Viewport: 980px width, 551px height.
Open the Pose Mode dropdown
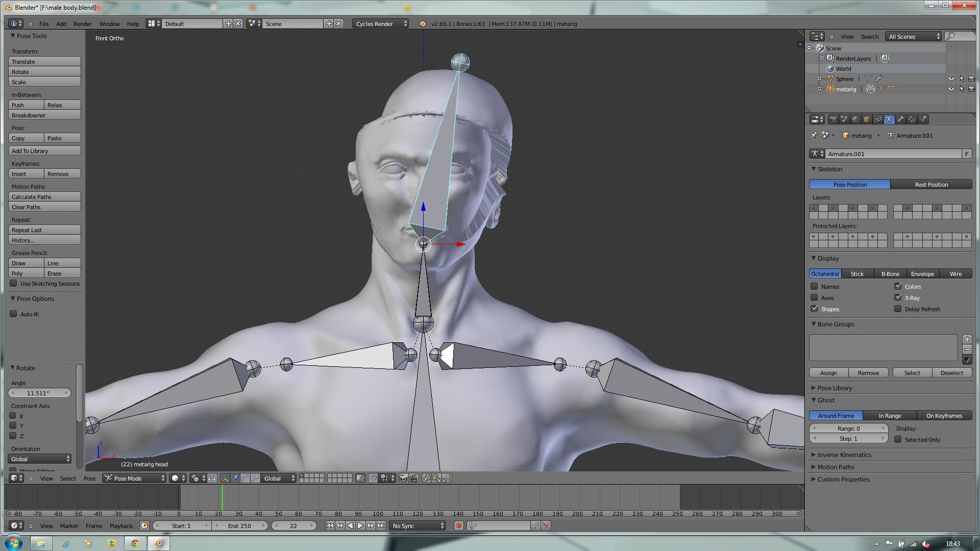pos(135,478)
